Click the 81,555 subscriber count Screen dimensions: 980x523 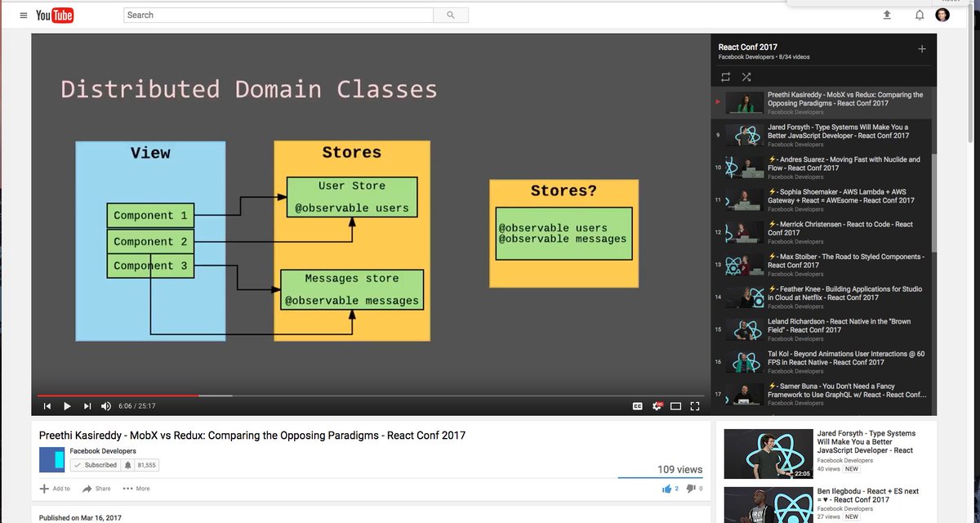coord(147,465)
